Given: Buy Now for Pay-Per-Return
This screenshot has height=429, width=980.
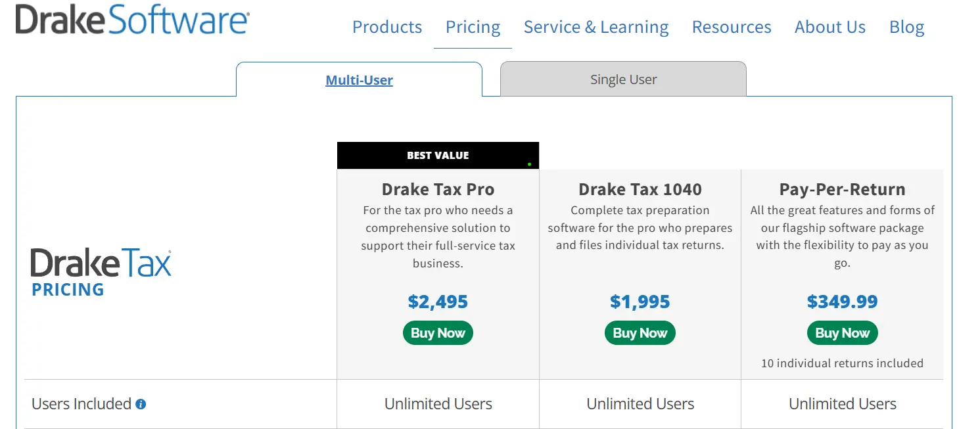Looking at the screenshot, I should click(x=843, y=332).
